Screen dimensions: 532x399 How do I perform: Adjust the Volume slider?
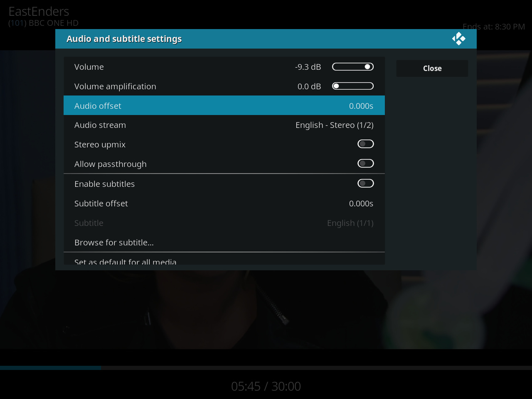click(353, 67)
